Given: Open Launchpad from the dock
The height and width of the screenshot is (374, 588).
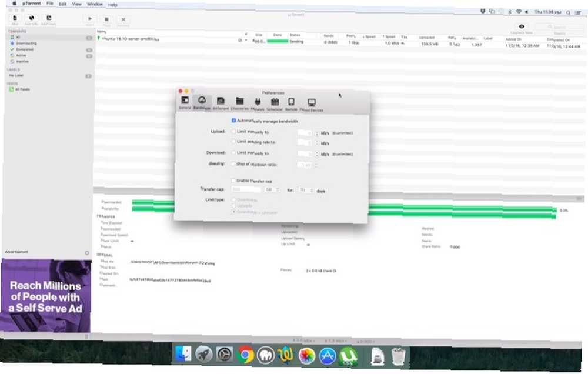Looking at the screenshot, I should 203,355.
